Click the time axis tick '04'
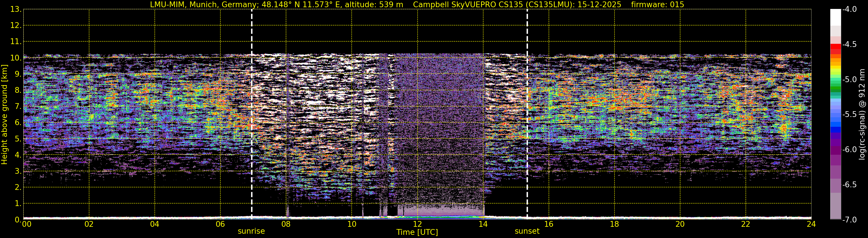868x238 pixels. pyautogui.click(x=155, y=224)
